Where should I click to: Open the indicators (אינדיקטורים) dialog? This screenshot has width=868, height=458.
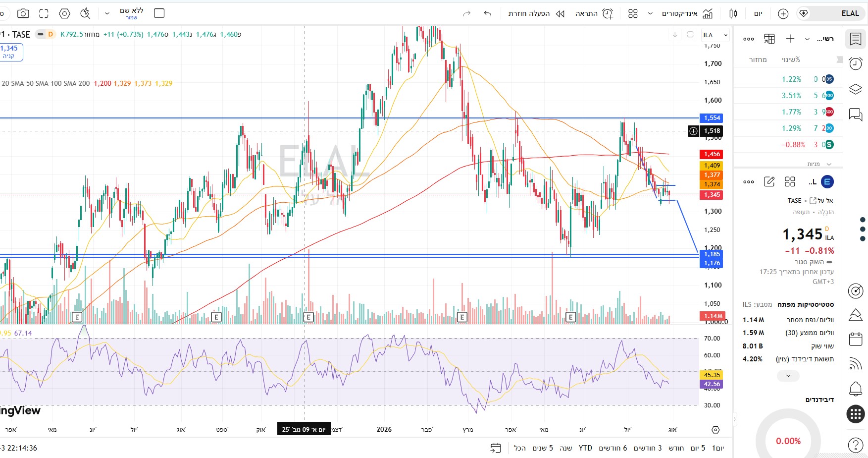coord(687,13)
